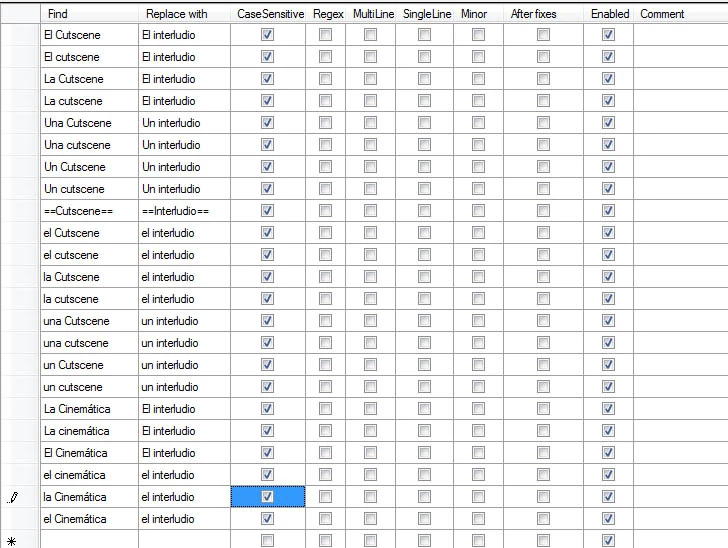The height and width of the screenshot is (548, 728).
Task: Click the empty Find cell in new row
Action: click(x=88, y=541)
